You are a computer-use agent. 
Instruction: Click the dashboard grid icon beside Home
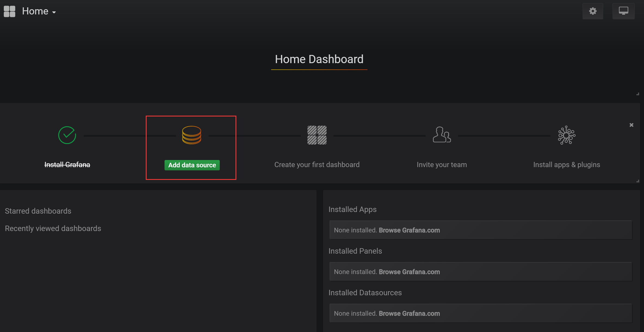(10, 11)
